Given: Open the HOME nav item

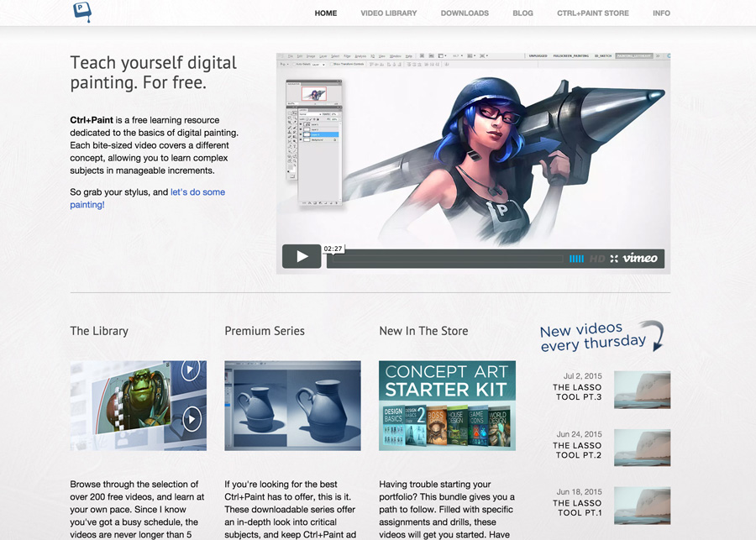Looking at the screenshot, I should click(326, 13).
